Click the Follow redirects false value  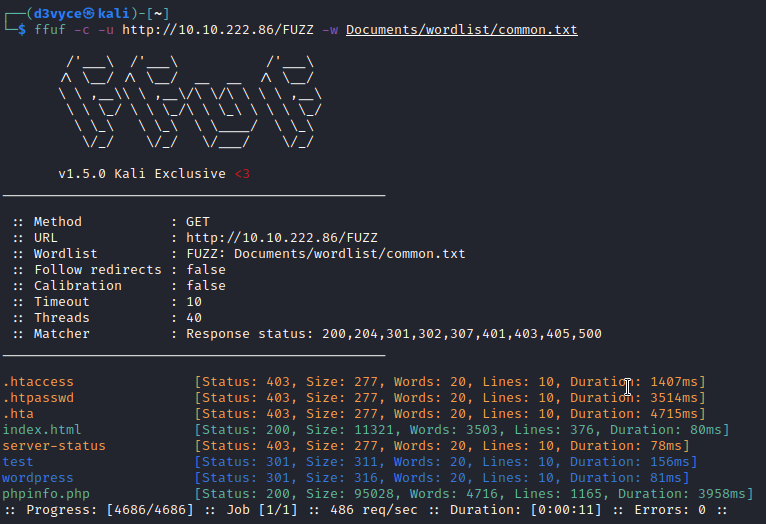(x=206, y=270)
